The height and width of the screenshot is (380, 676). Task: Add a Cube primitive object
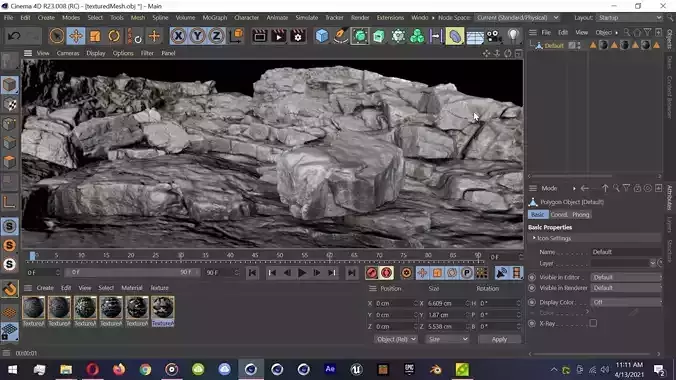pos(322,36)
